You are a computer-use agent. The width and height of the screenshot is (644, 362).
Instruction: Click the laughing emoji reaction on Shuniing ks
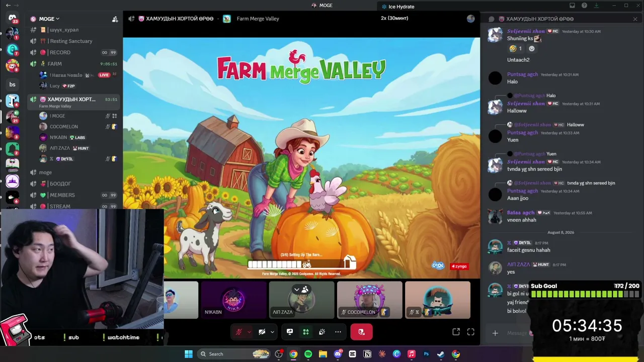515,49
